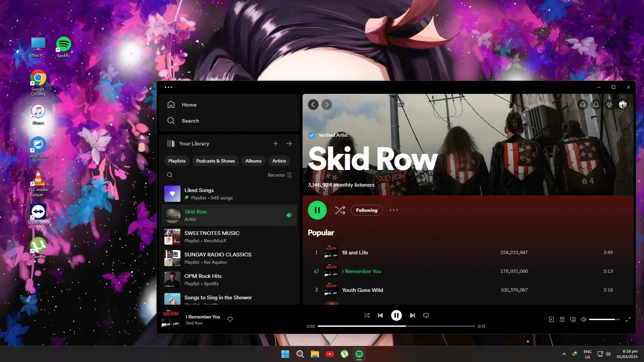Play 18 and Life track
Screen dimensions: 644x362
tap(468, 252)
